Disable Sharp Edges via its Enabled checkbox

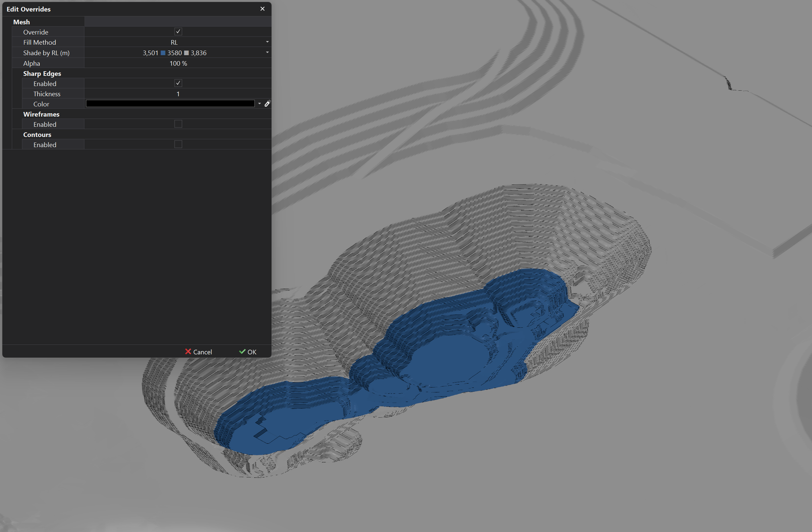coord(178,83)
